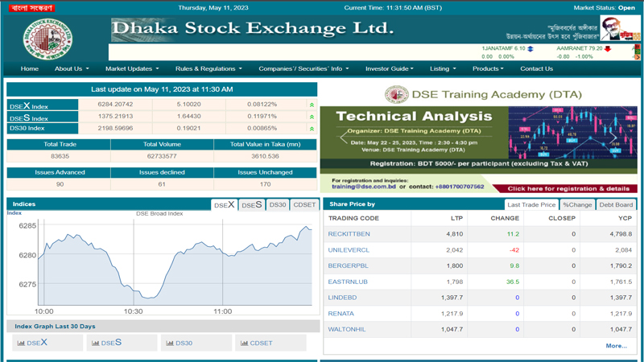The width and height of the screenshot is (644, 362).
Task: Click the Dhaka Stock Exchange circular logo
Action: (x=47, y=38)
